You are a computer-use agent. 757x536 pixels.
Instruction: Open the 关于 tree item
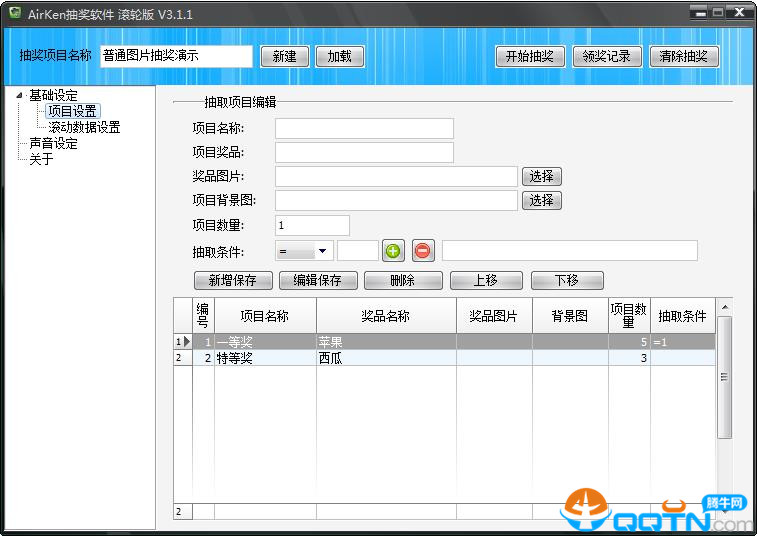click(x=41, y=159)
